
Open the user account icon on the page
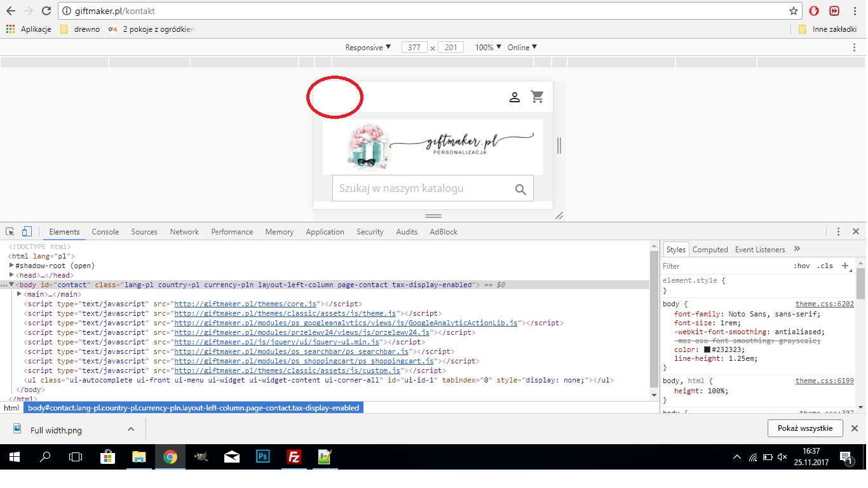pyautogui.click(x=515, y=97)
